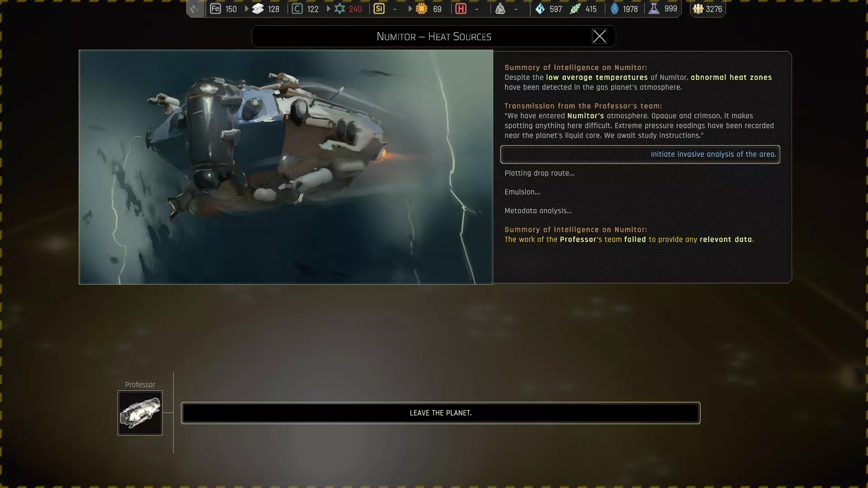Viewport: 868px width, 488px height.
Task: Click the hydrogen (H) resource icon
Action: pyautogui.click(x=461, y=9)
